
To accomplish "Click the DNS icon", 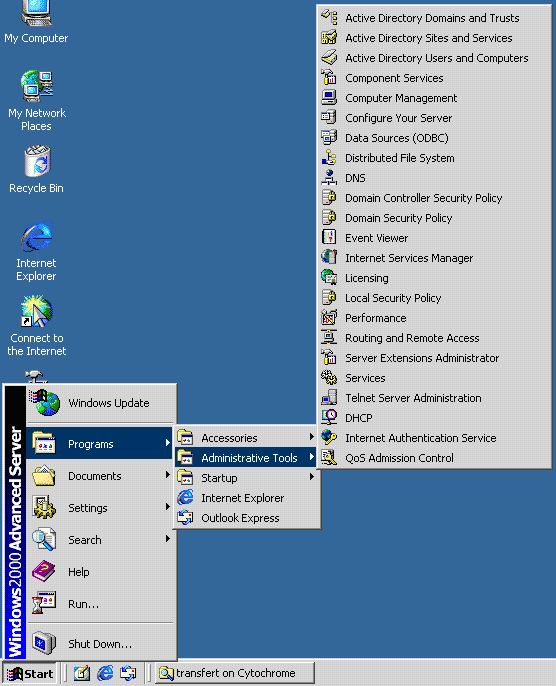I will click(329, 178).
